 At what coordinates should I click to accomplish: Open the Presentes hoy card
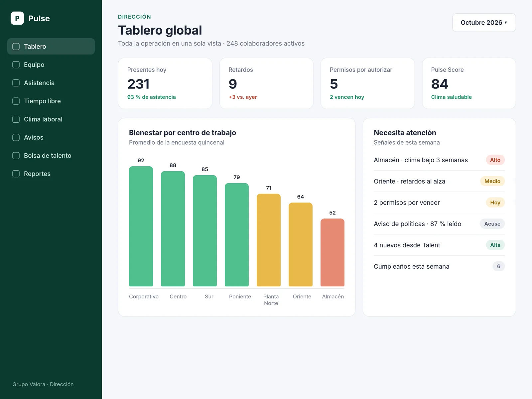(165, 83)
